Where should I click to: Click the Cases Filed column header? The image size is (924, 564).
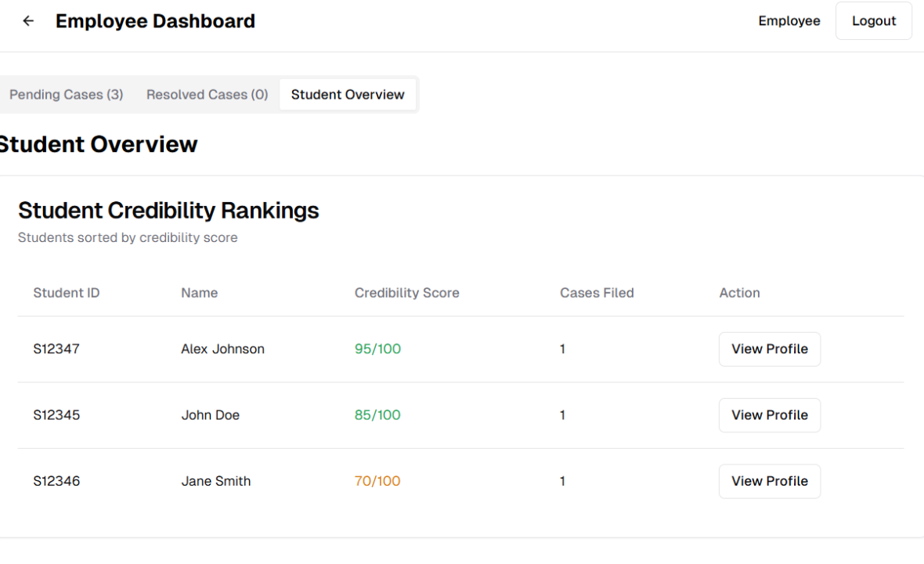point(597,293)
